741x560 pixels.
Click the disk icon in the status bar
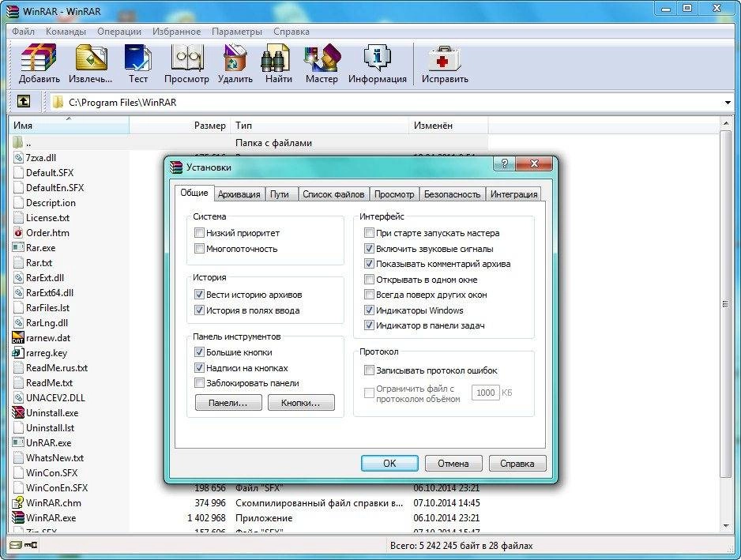coord(16,545)
